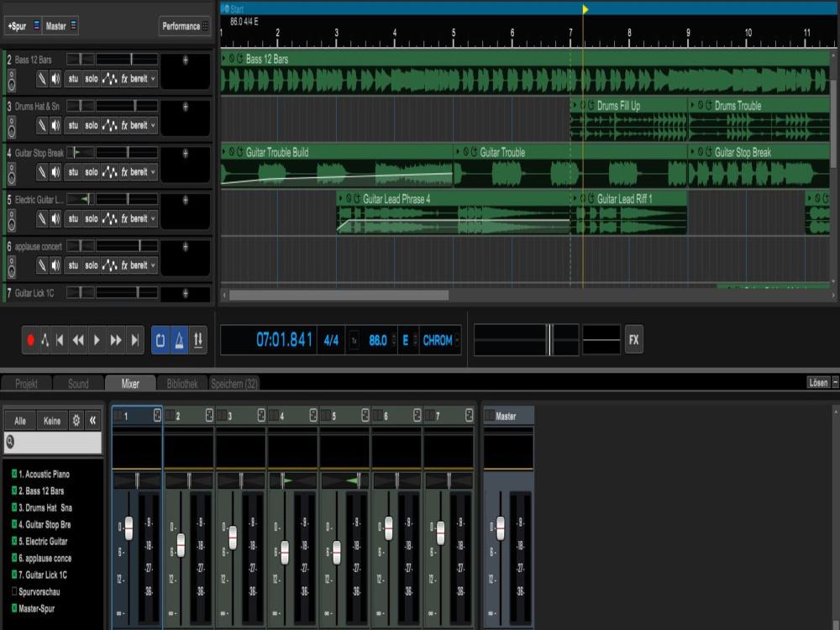840x630 pixels.
Task: Select the Mixer tab
Action: tap(130, 384)
